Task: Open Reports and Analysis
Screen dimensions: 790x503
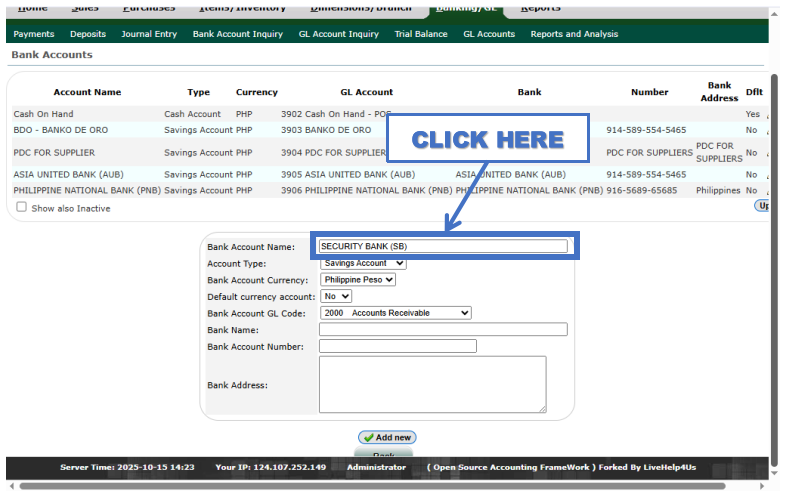Action: 574,34
